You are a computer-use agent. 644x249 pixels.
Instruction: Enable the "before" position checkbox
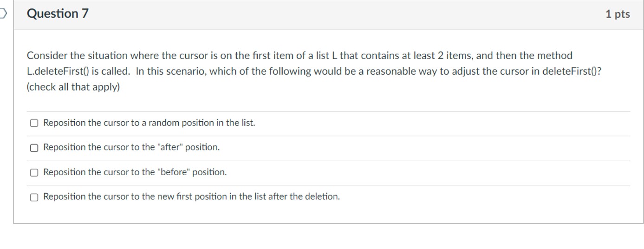tap(34, 172)
